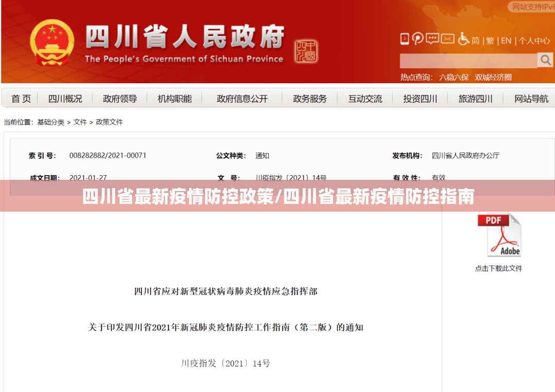Go to the 首页 home tab
Viewport: 555px width, 392px height.
21,99
